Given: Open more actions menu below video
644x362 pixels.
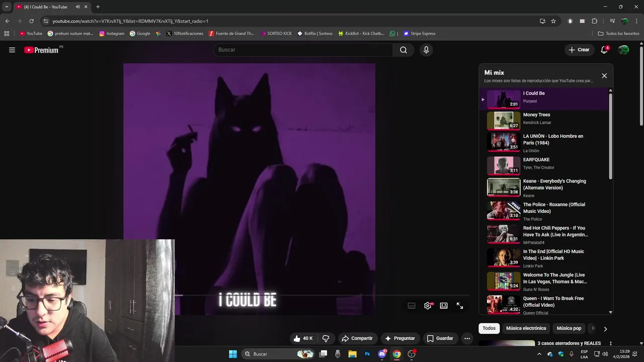Looking at the screenshot, I should tap(467, 338).
